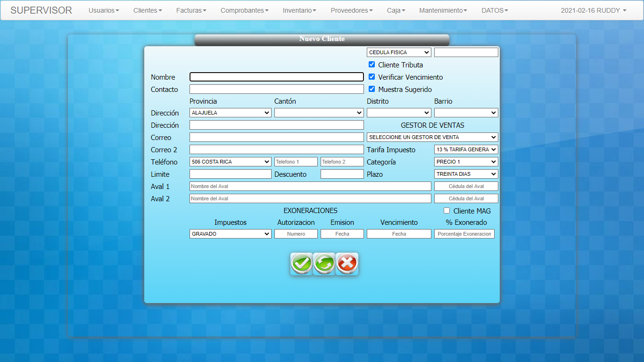Click the green checkmark save icon
Viewport: 644px width, 362px height.
pos(301,263)
